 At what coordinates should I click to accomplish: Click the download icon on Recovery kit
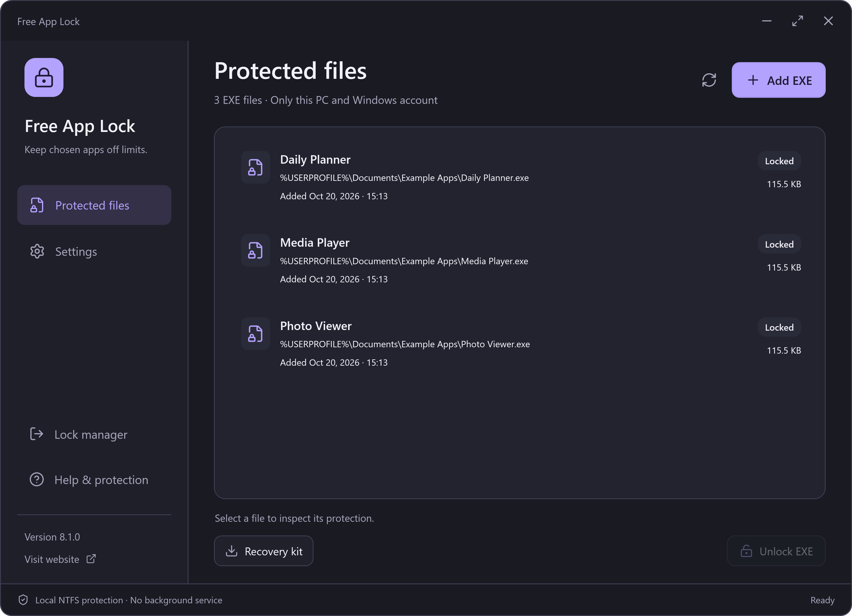(231, 551)
